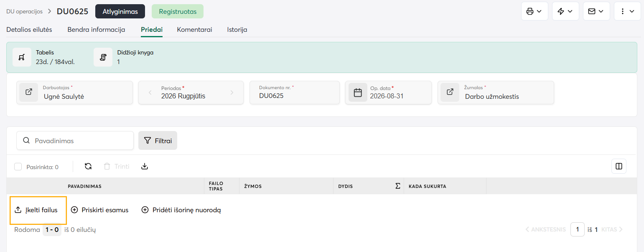Sort by Pavadinimas column header
644x252 pixels.
click(85, 186)
